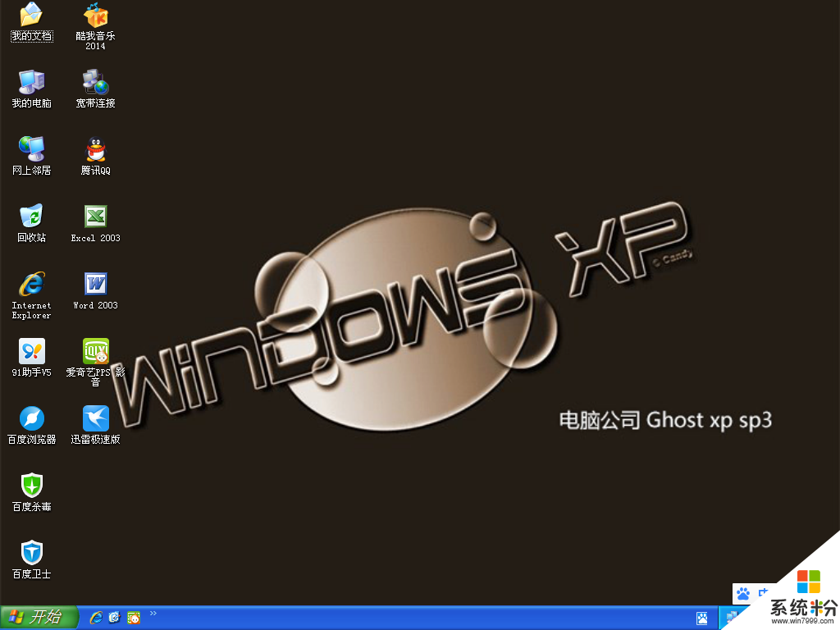Screen dimensions: 840x630
Task: Select the 宽带连接 broadband connection icon
Action: [96, 82]
